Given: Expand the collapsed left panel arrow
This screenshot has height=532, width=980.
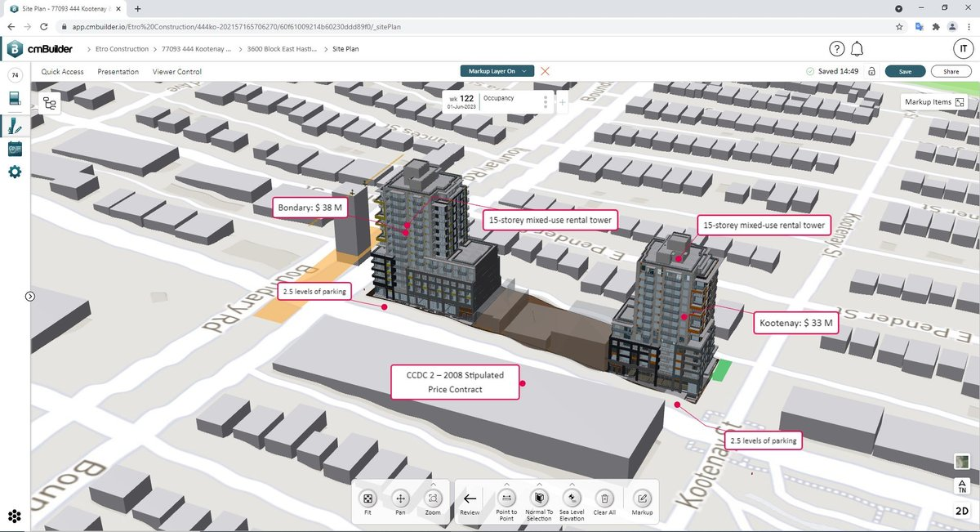Looking at the screenshot, I should [30, 297].
